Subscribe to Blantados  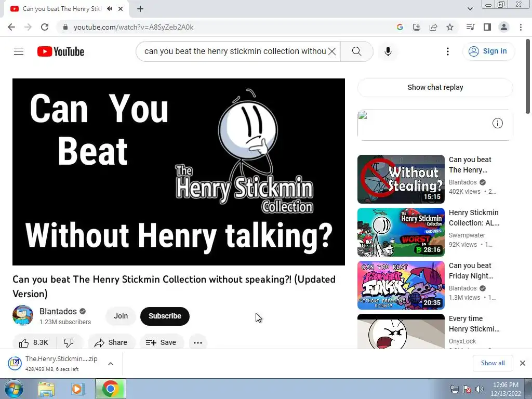pyautogui.click(x=165, y=316)
